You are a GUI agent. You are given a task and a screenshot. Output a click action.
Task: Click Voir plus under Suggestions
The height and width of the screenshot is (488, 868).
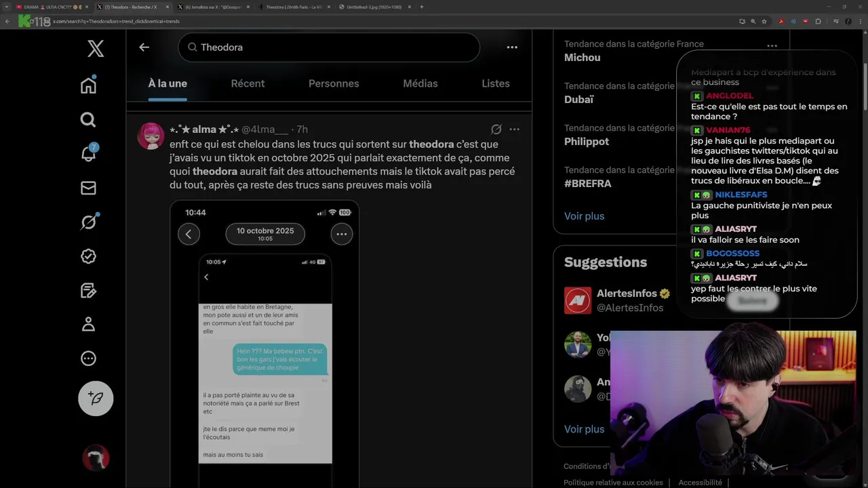pos(584,429)
